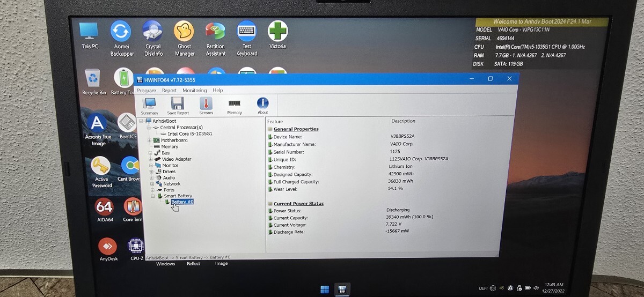Image resolution: width=644 pixels, height=297 pixels.
Task: Open Test Keyboard desktop icon
Action: (247, 38)
